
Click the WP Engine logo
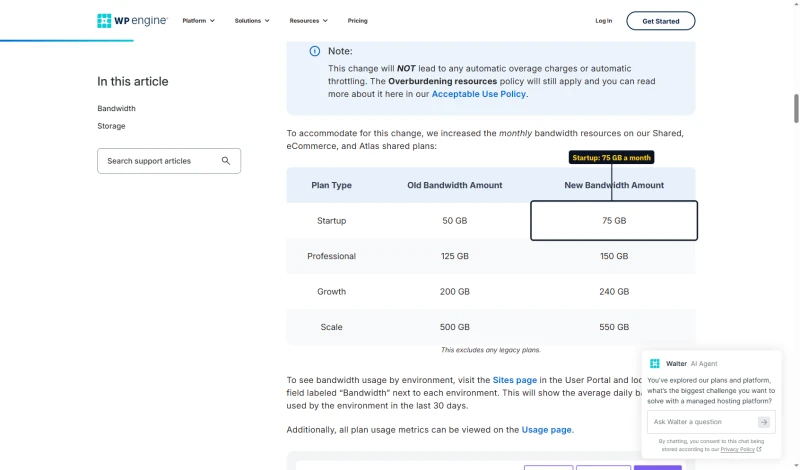[x=132, y=20]
